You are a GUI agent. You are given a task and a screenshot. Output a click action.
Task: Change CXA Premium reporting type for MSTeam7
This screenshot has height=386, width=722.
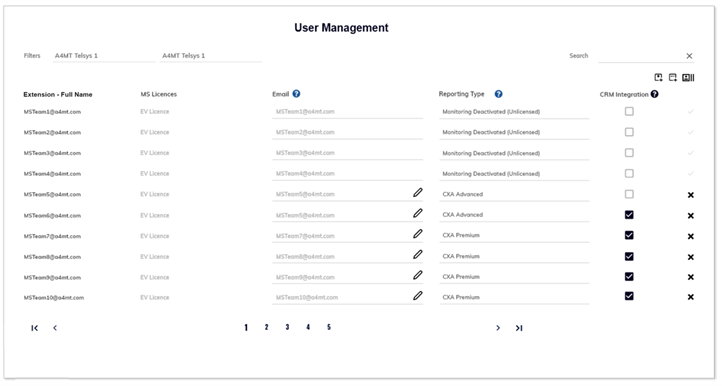[x=514, y=235]
